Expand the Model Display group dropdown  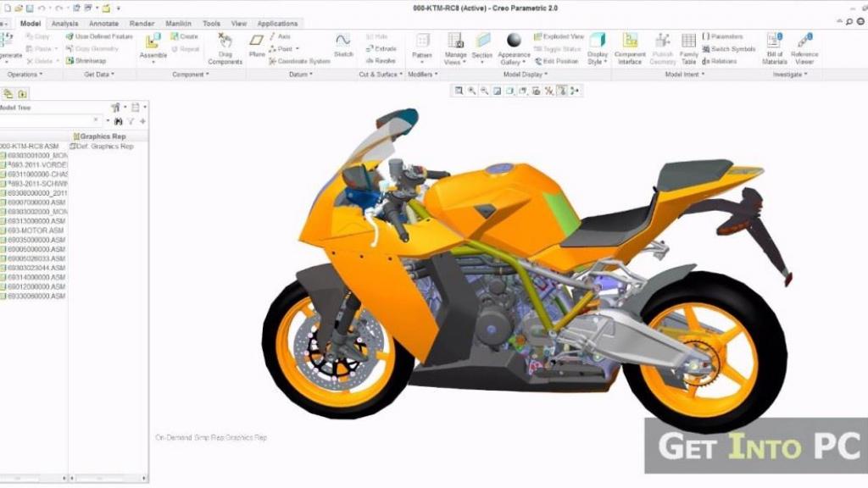(526, 75)
